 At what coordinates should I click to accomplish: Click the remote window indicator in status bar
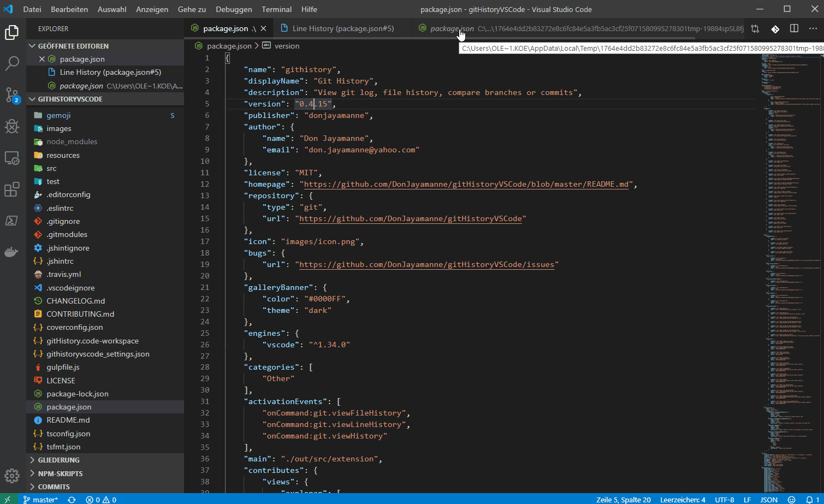coord(8,499)
